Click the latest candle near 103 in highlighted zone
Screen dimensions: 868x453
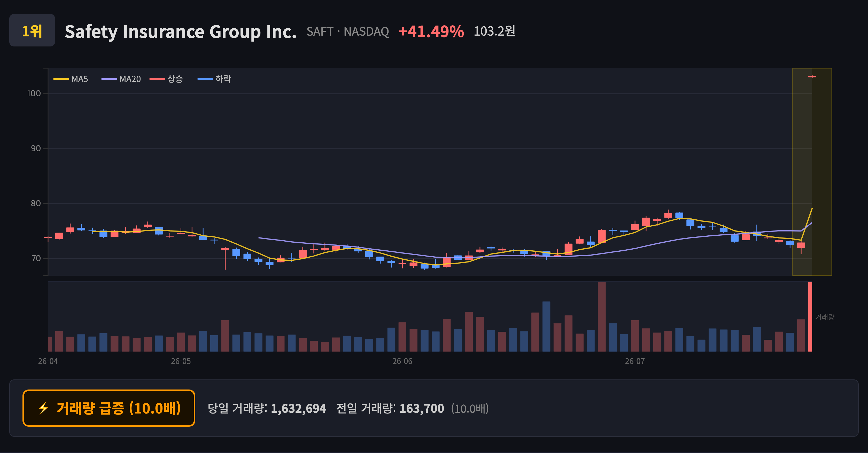(x=812, y=77)
